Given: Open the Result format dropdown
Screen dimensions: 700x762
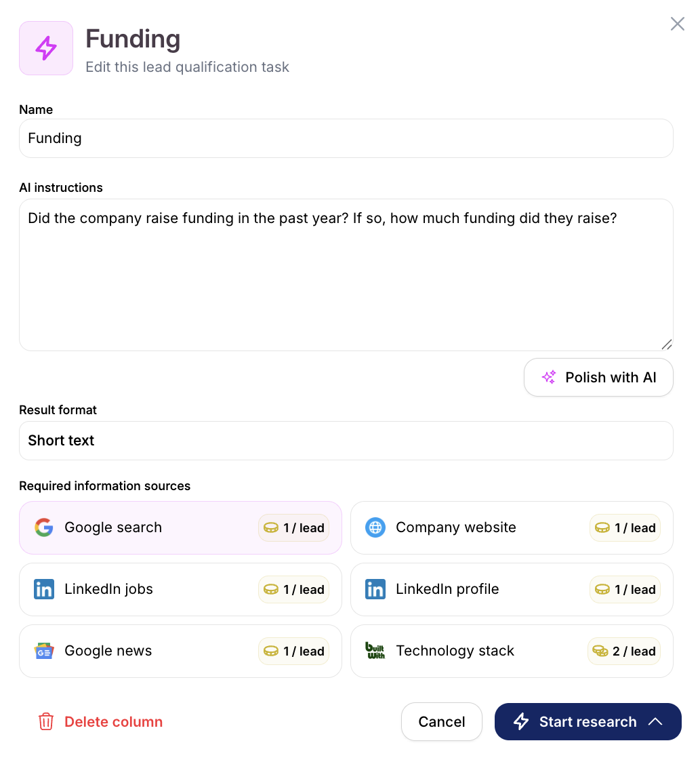Looking at the screenshot, I should pos(346,441).
